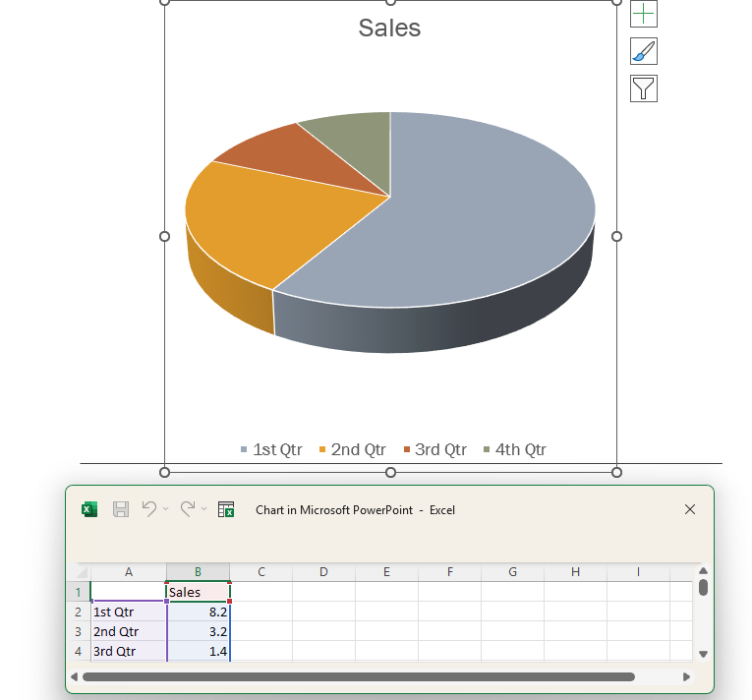Select cell with value 3.2
The image size is (752, 700).
coord(198,631)
